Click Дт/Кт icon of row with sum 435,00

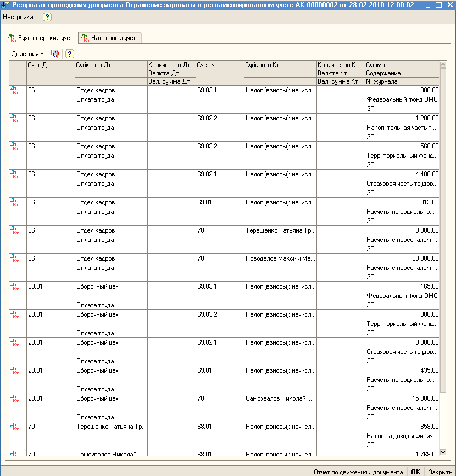(x=15, y=370)
